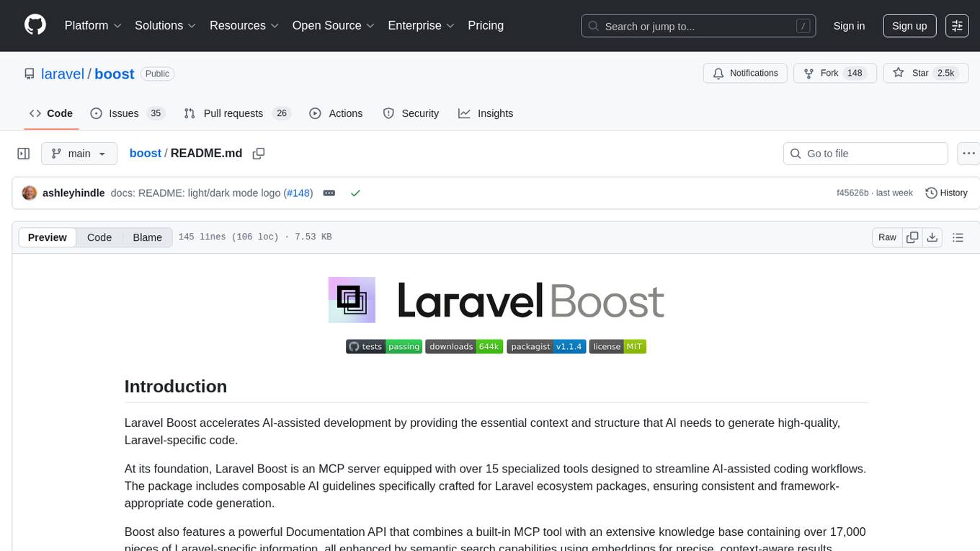980x551 pixels.
Task: Open the Insights tab
Action: tap(486, 113)
